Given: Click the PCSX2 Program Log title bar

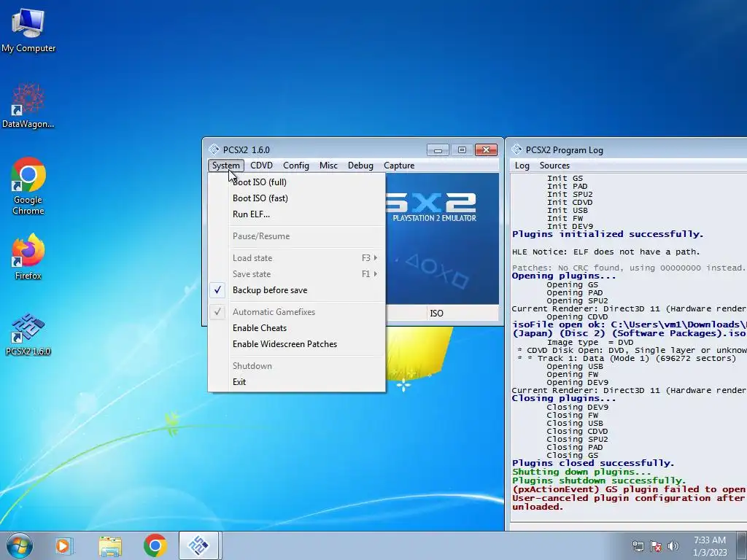Looking at the screenshot, I should pos(627,149).
